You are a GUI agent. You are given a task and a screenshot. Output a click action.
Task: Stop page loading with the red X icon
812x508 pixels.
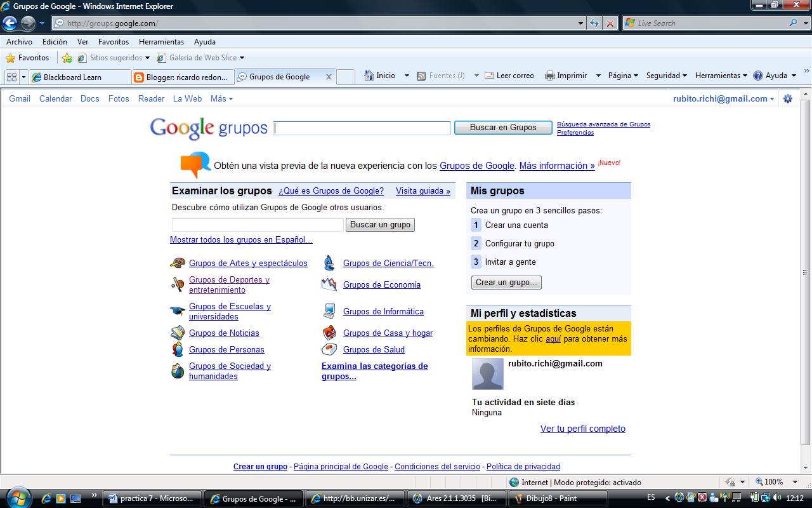(610, 23)
